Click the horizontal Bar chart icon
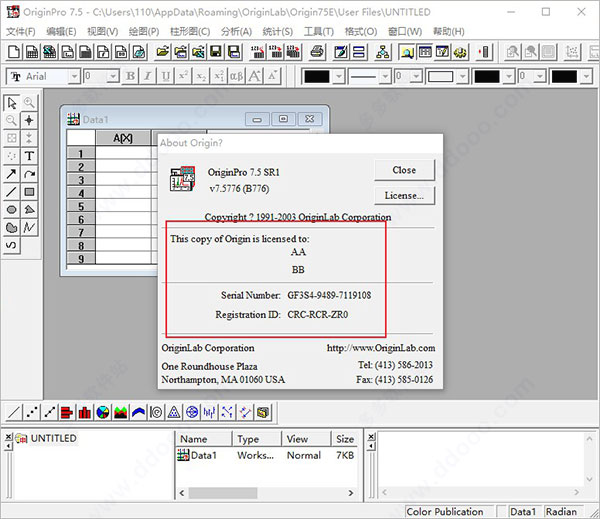 pyautogui.click(x=67, y=412)
